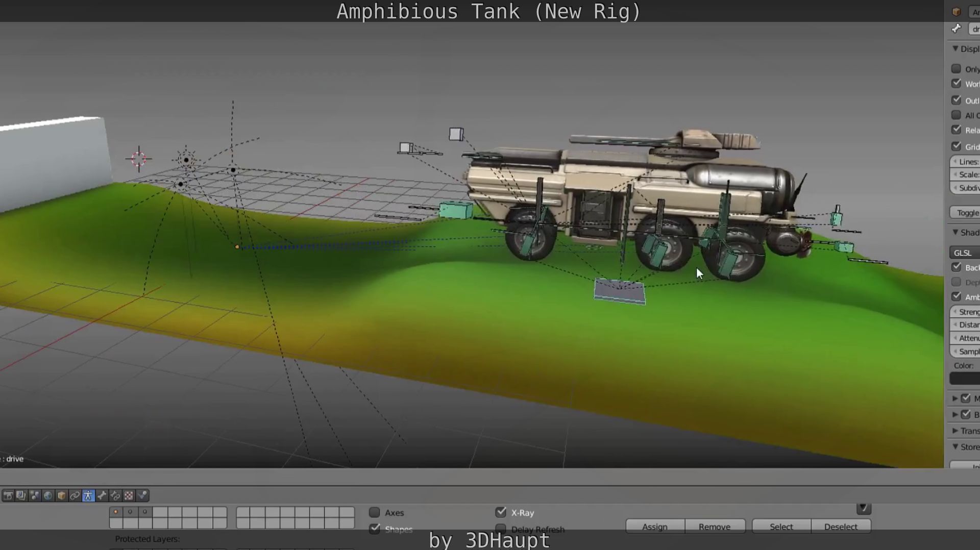
Task: Enable the Delay Refresh checkbox
Action: (x=501, y=529)
